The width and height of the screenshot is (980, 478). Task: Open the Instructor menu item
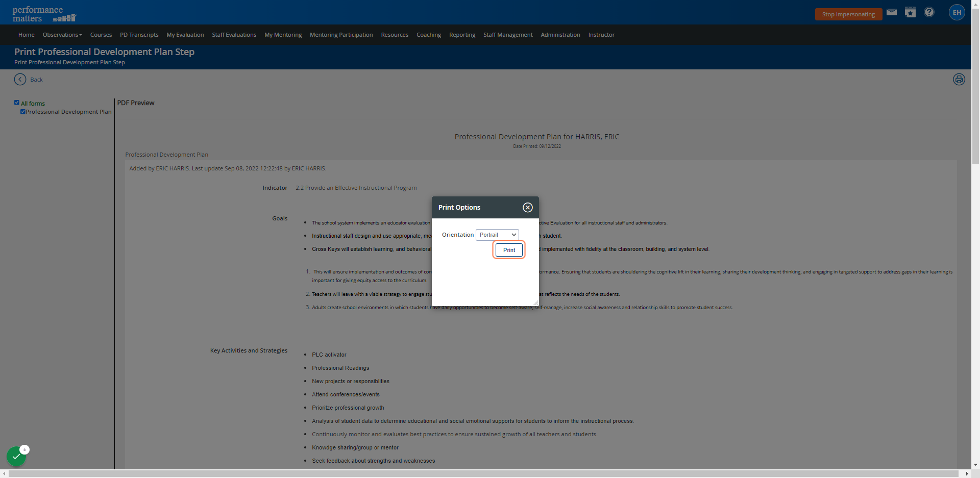[601, 35]
